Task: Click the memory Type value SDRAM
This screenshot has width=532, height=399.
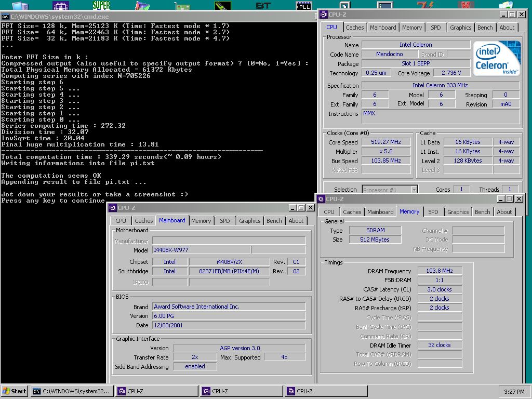Action: 375,230
